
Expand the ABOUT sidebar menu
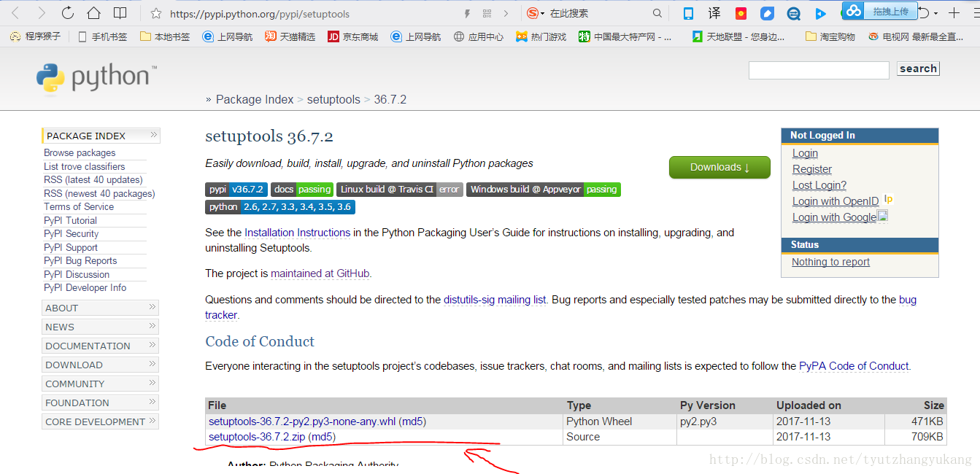tap(101, 308)
